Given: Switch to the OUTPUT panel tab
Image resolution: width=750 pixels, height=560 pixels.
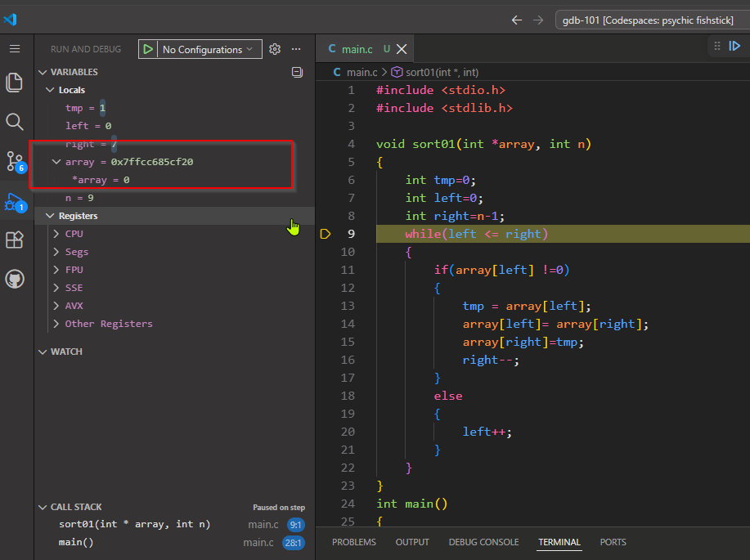Looking at the screenshot, I should click(x=412, y=542).
